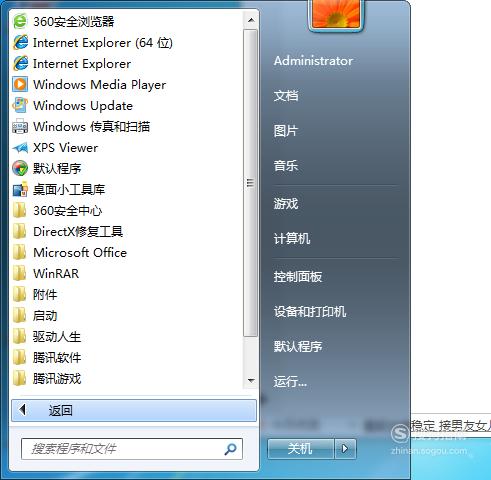The image size is (491, 480).
Task: Click the 默认程序 icon in programs list
Action: (20, 168)
